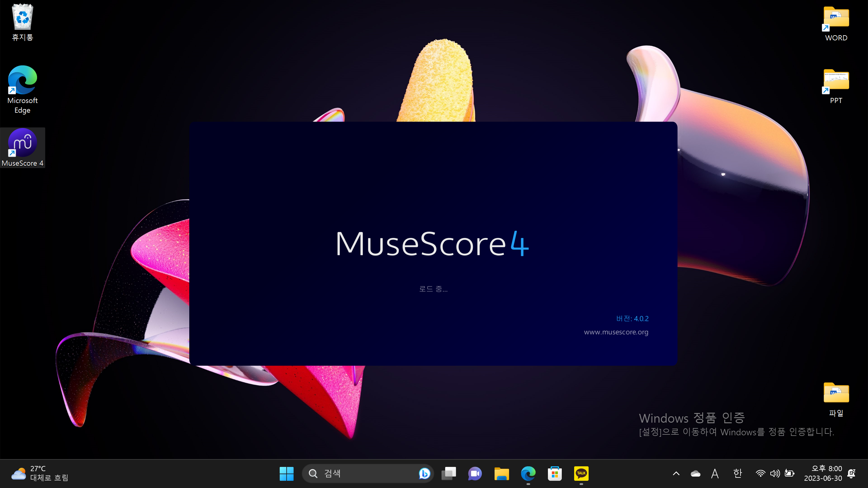Toggle Wi-Fi from the system tray

(x=760, y=473)
